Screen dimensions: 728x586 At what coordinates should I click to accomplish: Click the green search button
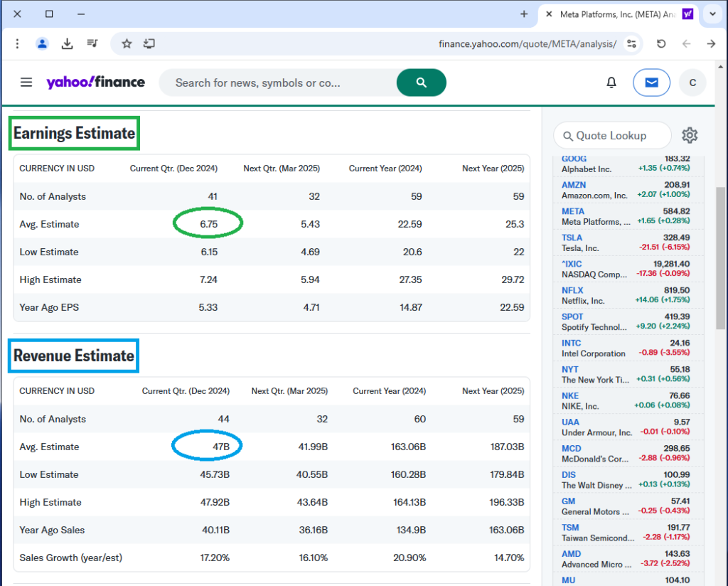(421, 82)
